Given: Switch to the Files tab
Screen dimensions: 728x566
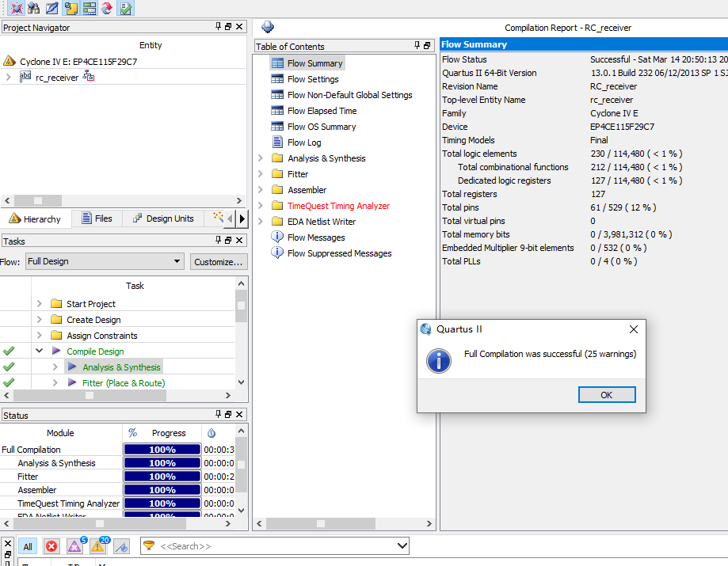Looking at the screenshot, I should pyautogui.click(x=97, y=218).
